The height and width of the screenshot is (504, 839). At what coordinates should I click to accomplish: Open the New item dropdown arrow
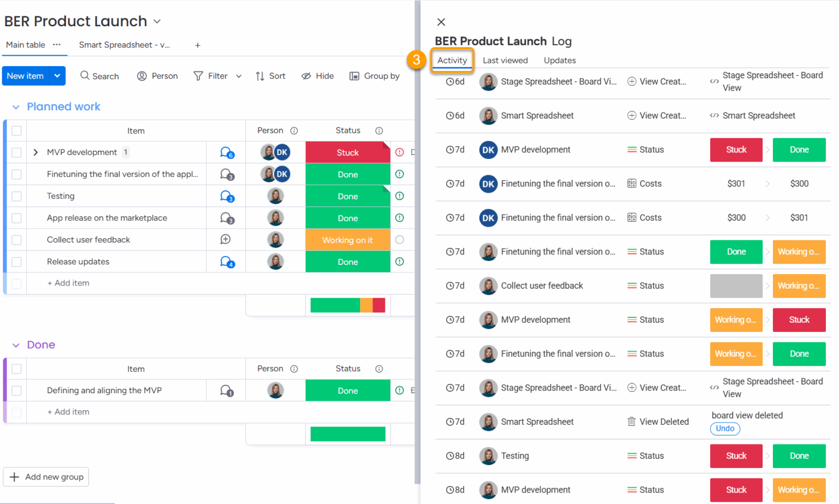(x=57, y=76)
